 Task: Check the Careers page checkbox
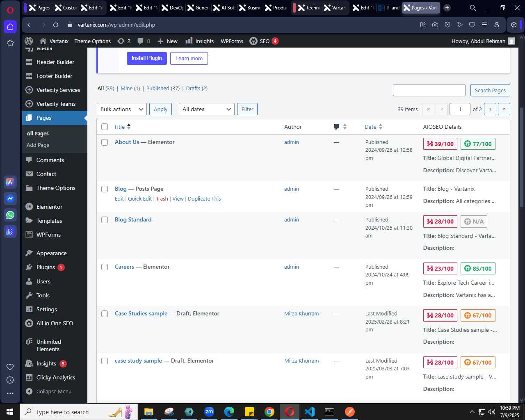[x=105, y=267]
